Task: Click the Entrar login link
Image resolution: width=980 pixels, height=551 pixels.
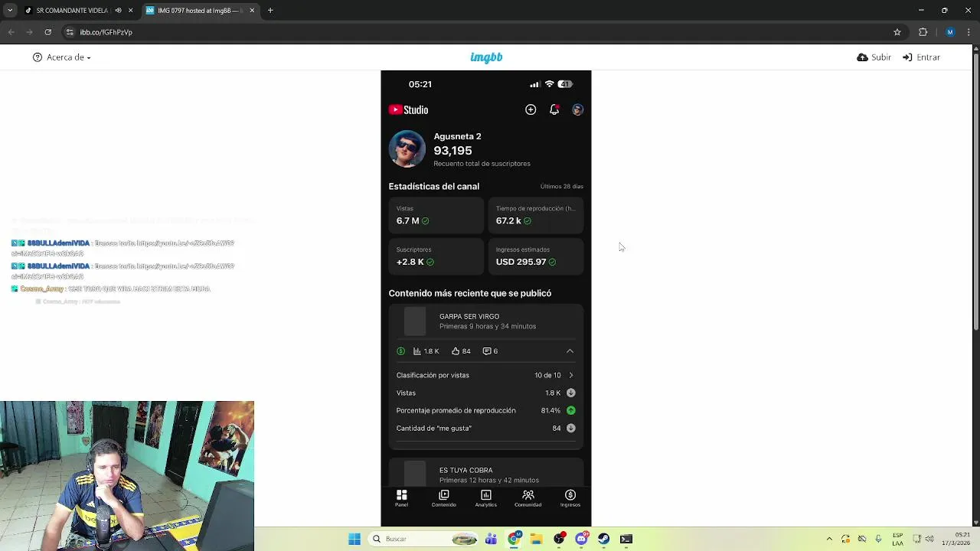Action: click(x=921, y=57)
